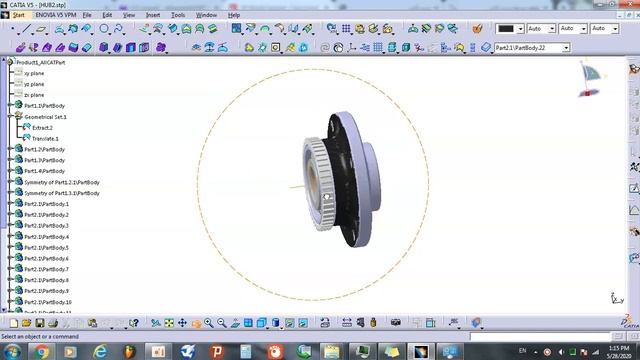
Task: Click the orange Update All icon
Action: click(477, 29)
